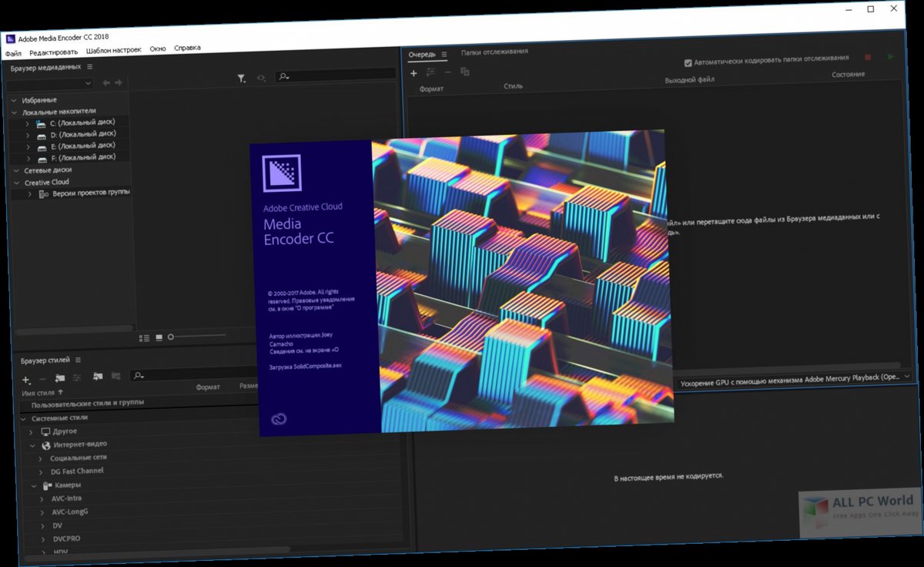Click the forward navigation arrow in Media Browser
Image resolution: width=924 pixels, height=567 pixels.
(116, 82)
